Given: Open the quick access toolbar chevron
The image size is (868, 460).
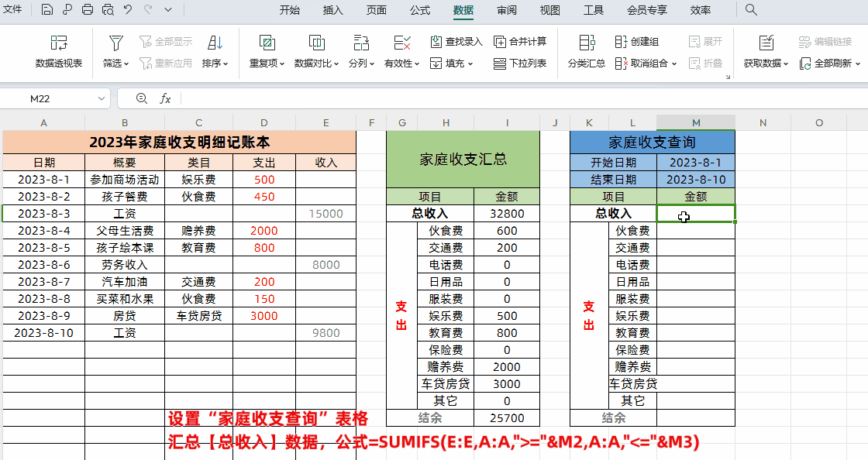Looking at the screenshot, I should tap(168, 10).
